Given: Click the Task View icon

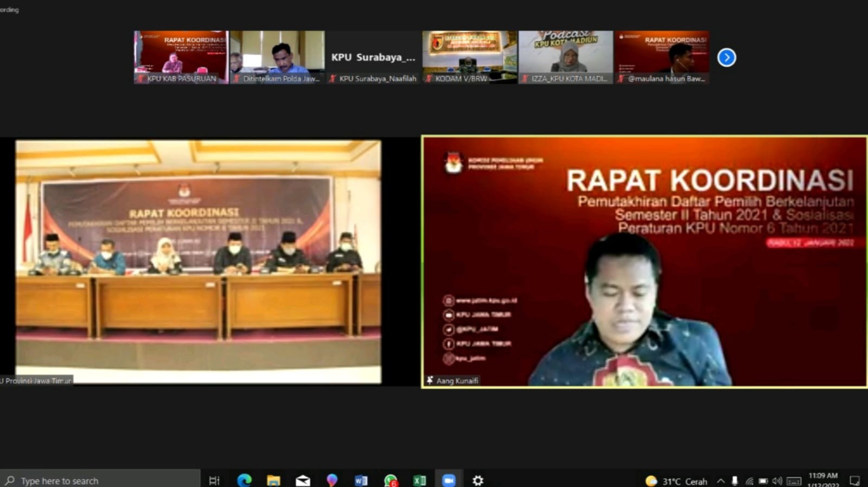Looking at the screenshot, I should [x=214, y=480].
